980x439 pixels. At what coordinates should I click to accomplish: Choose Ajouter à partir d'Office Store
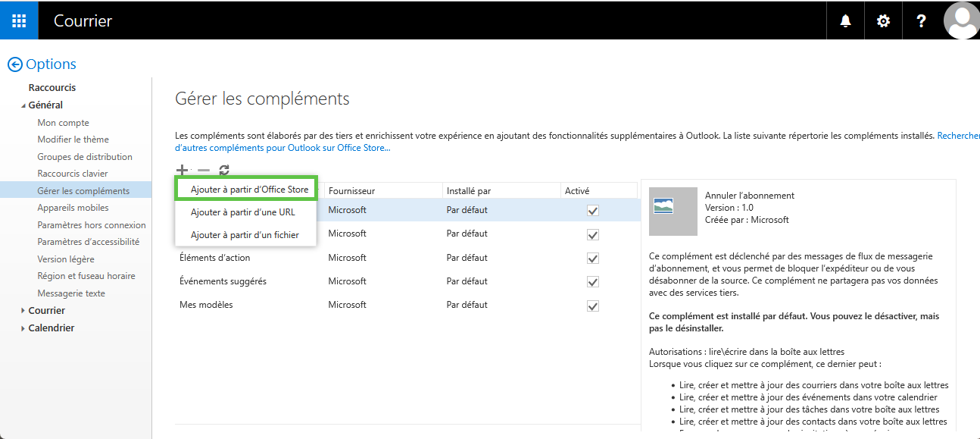tap(249, 190)
